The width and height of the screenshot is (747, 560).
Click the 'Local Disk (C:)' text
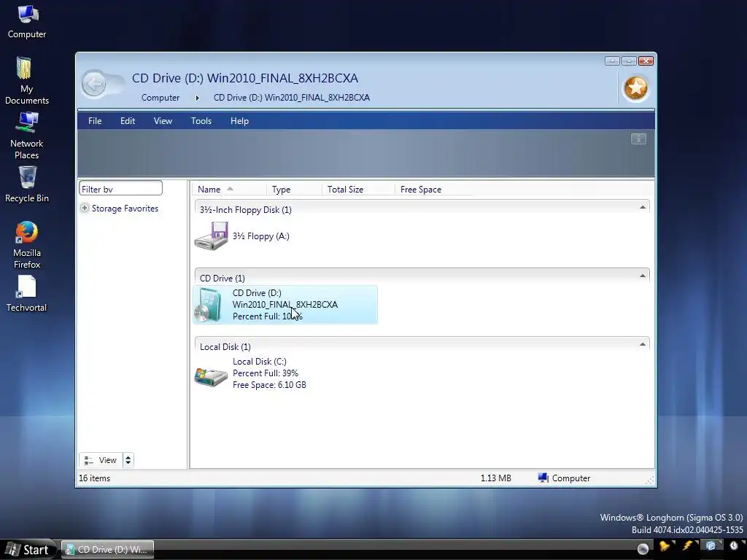[x=260, y=362]
